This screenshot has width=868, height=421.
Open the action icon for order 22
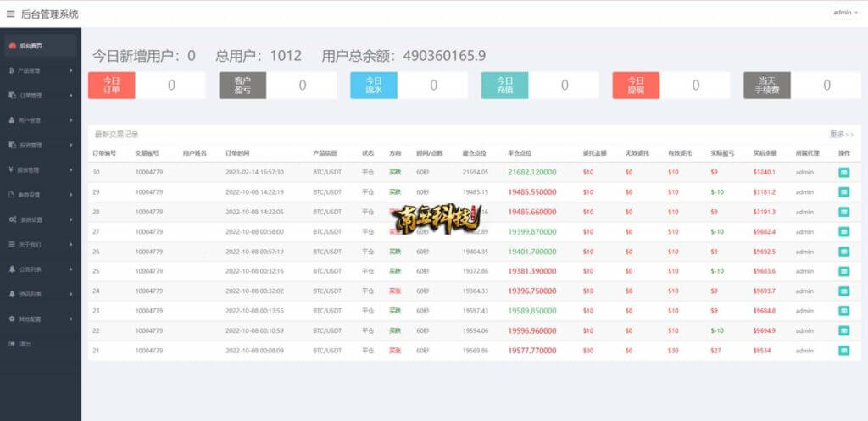[x=843, y=331]
